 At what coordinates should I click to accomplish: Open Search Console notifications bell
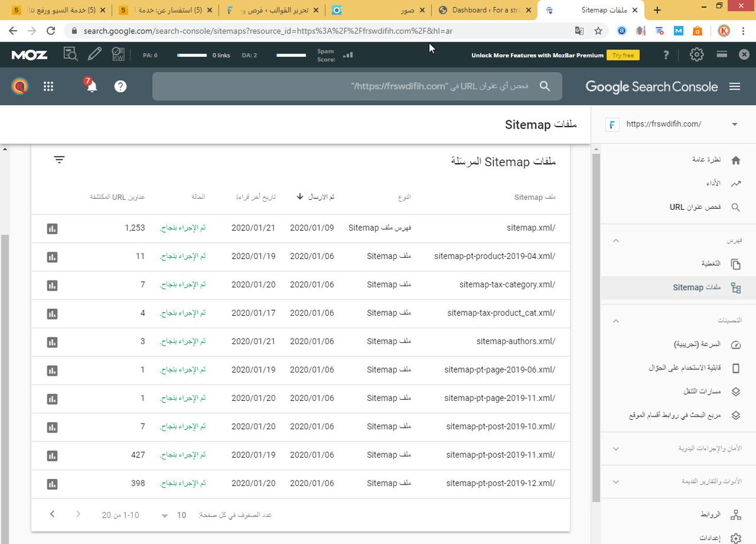click(91, 86)
